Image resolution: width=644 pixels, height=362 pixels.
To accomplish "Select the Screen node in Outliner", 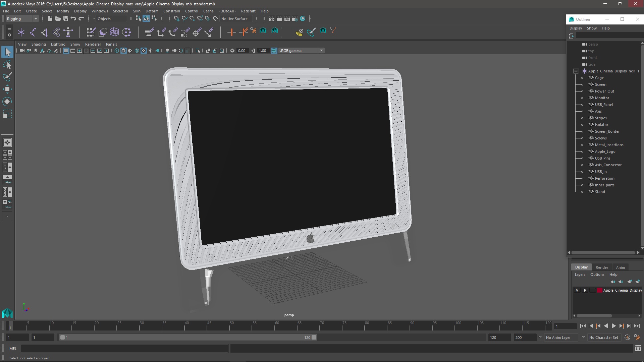I will 600,84.
